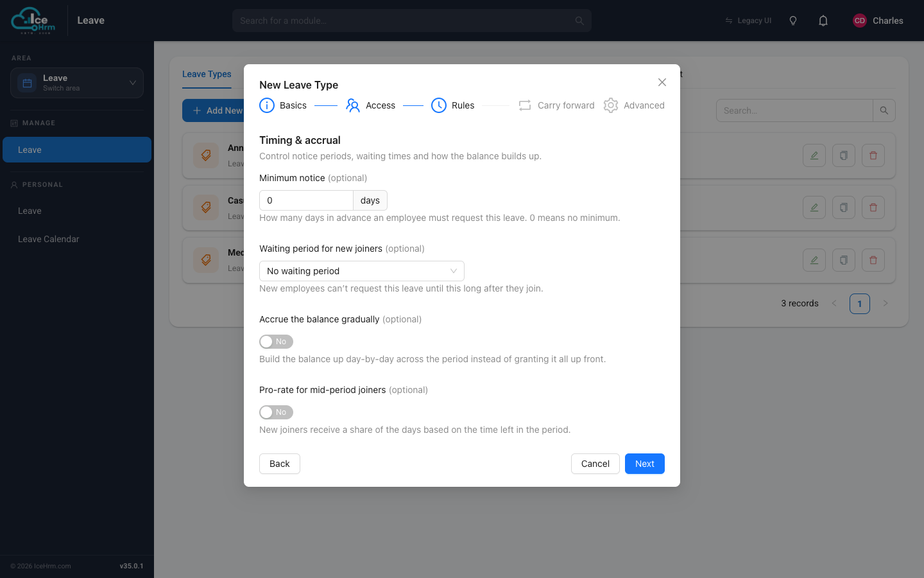Click edit icon for first leave type
The height and width of the screenshot is (578, 924).
click(814, 155)
